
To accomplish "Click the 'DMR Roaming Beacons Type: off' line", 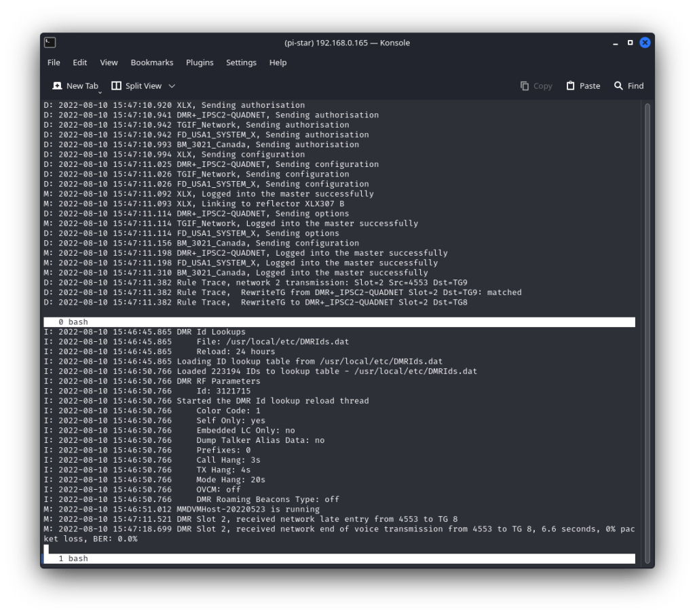I will [191, 499].
